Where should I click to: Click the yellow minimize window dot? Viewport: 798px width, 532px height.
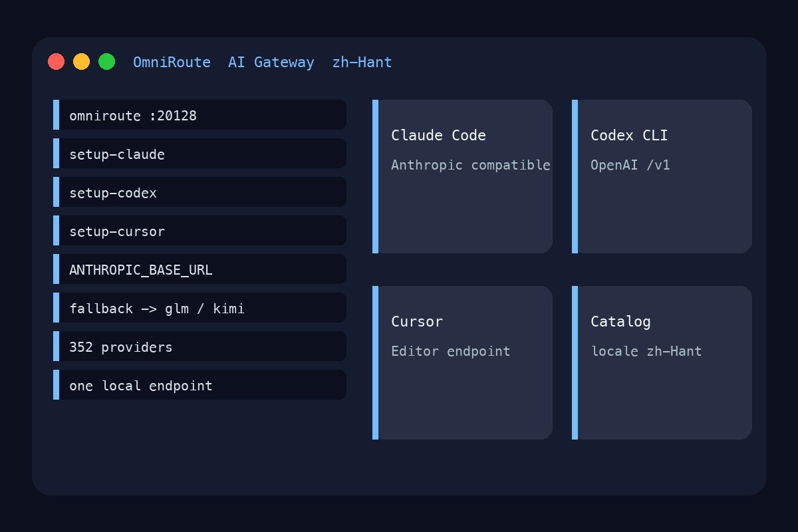(x=81, y=61)
